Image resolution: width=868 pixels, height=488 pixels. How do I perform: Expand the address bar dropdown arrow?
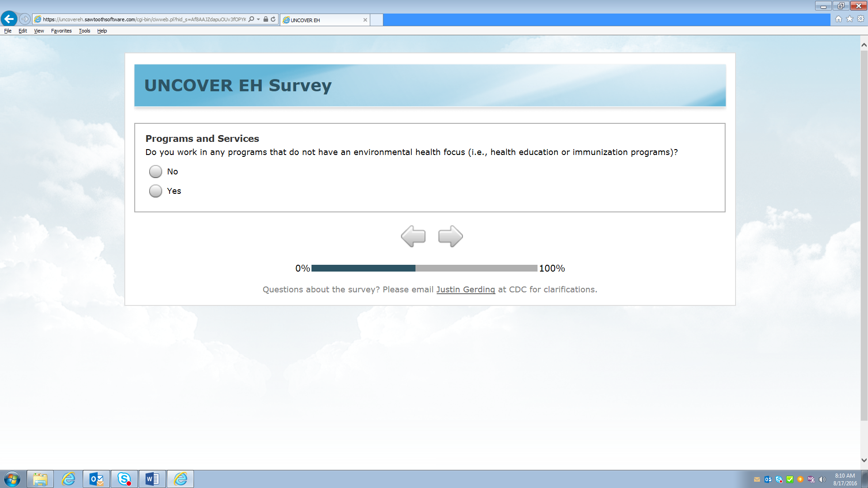[x=259, y=19]
